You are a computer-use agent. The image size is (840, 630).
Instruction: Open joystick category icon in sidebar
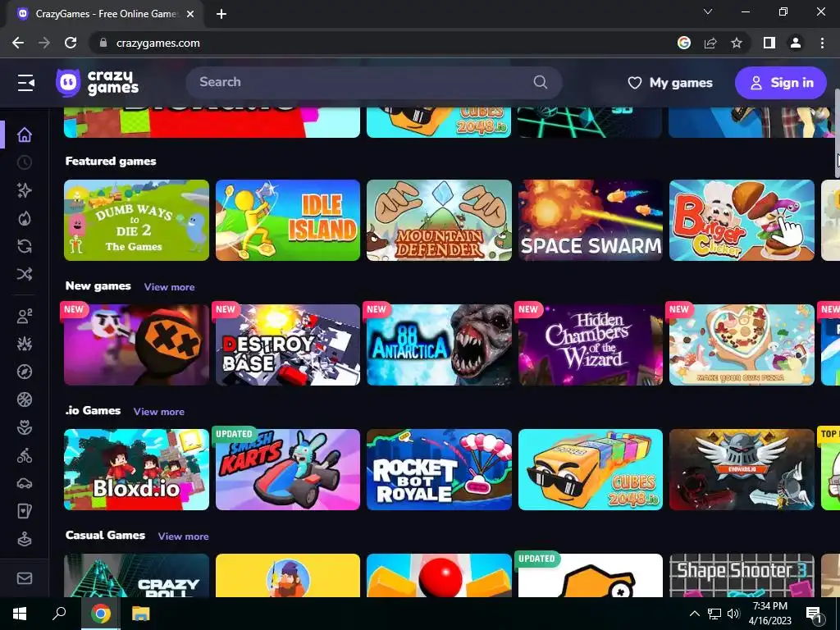point(25,539)
